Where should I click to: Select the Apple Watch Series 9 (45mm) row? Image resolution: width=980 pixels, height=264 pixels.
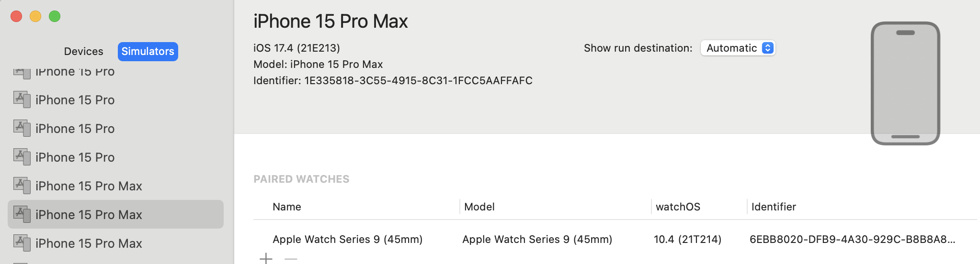(615, 239)
